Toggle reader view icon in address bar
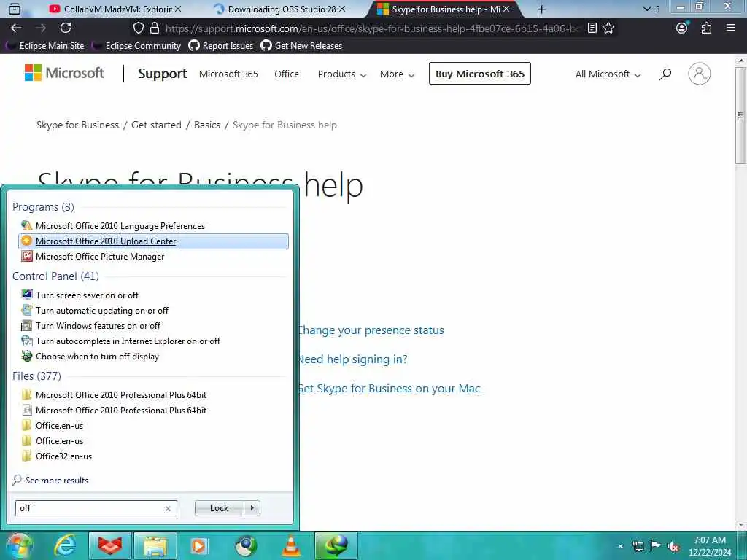The width and height of the screenshot is (747, 560). coord(592,28)
